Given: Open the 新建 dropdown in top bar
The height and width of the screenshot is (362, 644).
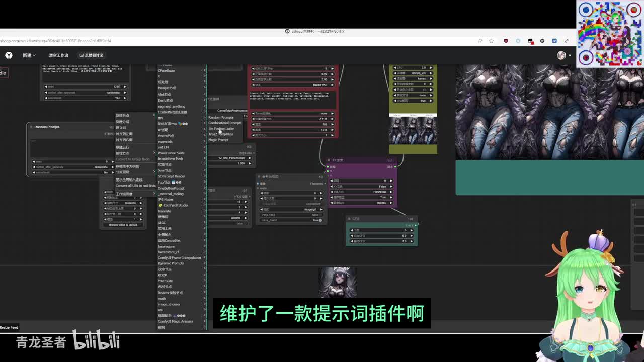Looking at the screenshot, I should [x=29, y=55].
